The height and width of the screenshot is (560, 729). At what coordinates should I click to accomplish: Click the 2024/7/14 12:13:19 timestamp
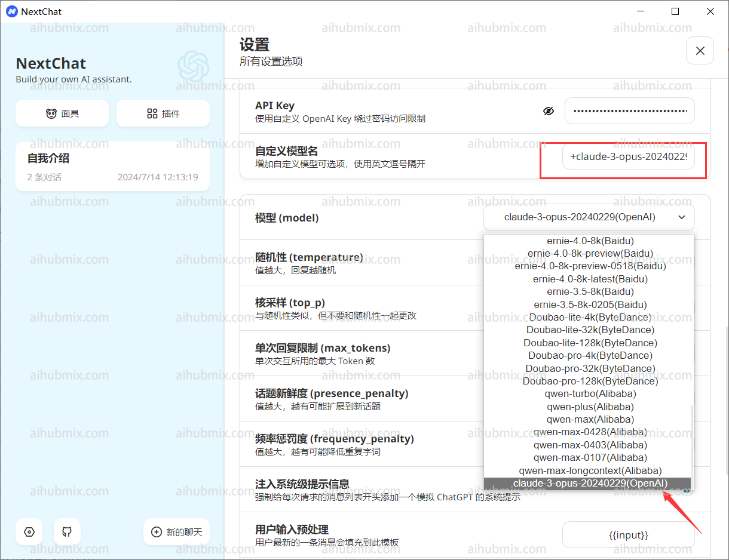point(158,177)
